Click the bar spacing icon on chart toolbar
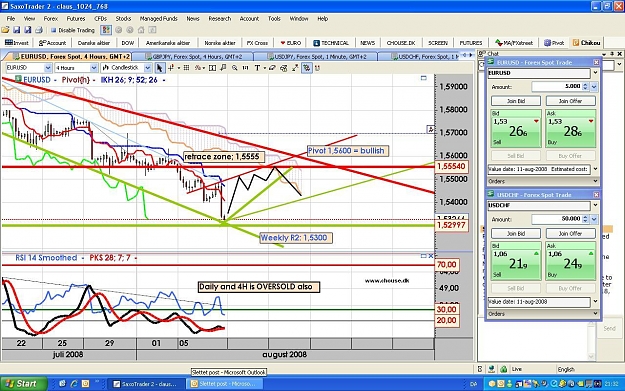 pyautogui.click(x=246, y=68)
